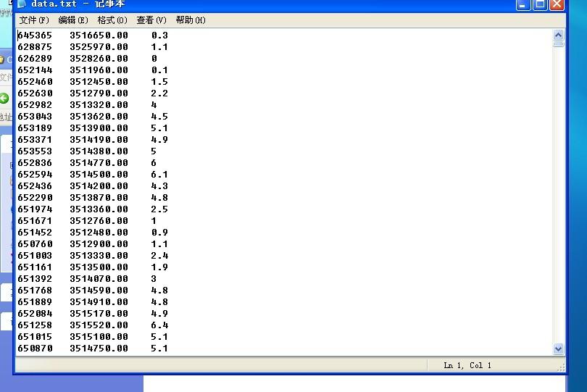Click the value 653189
Image resolution: width=587 pixels, height=392 pixels.
click(x=35, y=128)
